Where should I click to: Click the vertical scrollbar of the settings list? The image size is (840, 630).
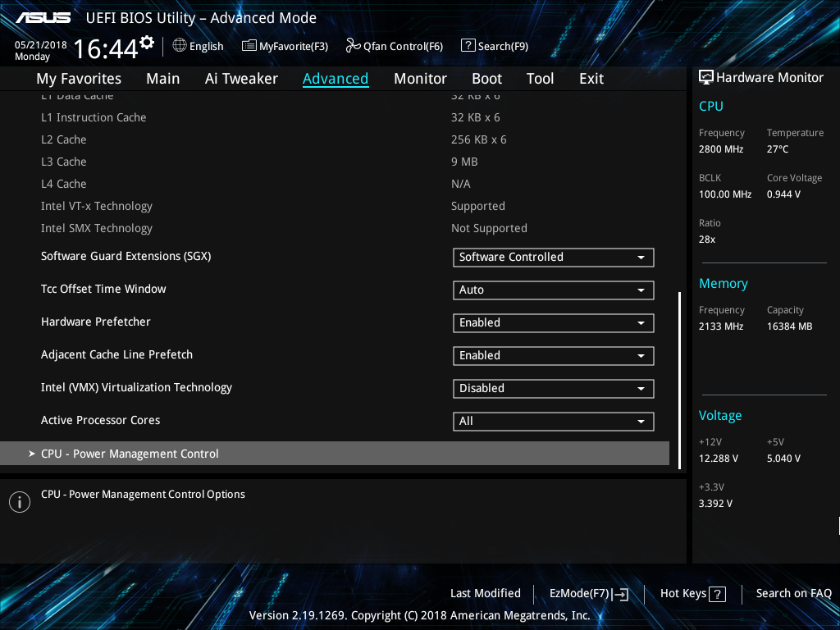pyautogui.click(x=680, y=381)
